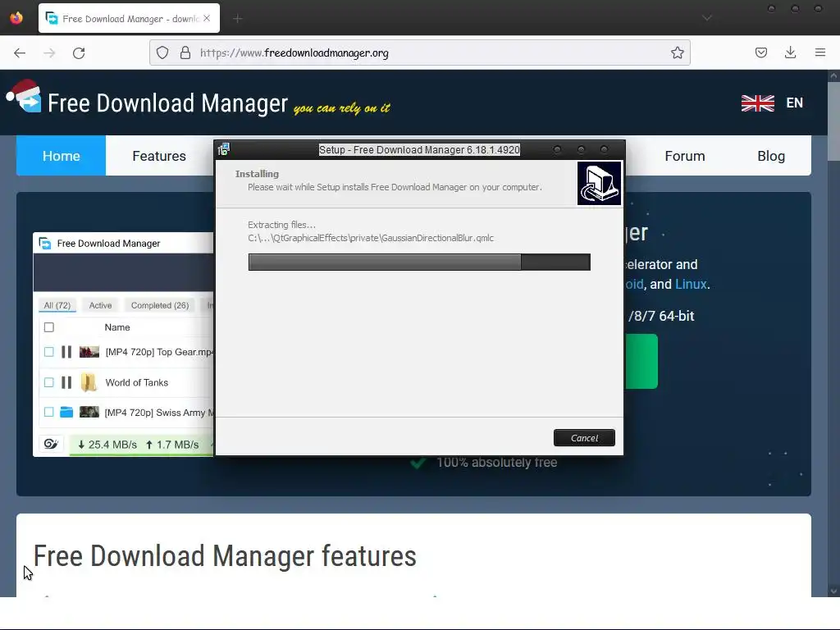The width and height of the screenshot is (840, 630).
Task: Click the address bar URL field
Action: pos(419,52)
